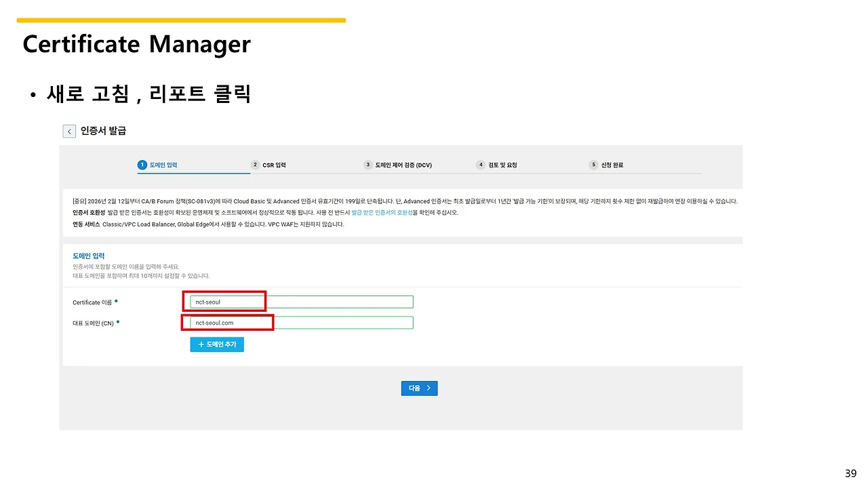Click the step 5 circle icon
868x488 pixels.
(x=593, y=164)
